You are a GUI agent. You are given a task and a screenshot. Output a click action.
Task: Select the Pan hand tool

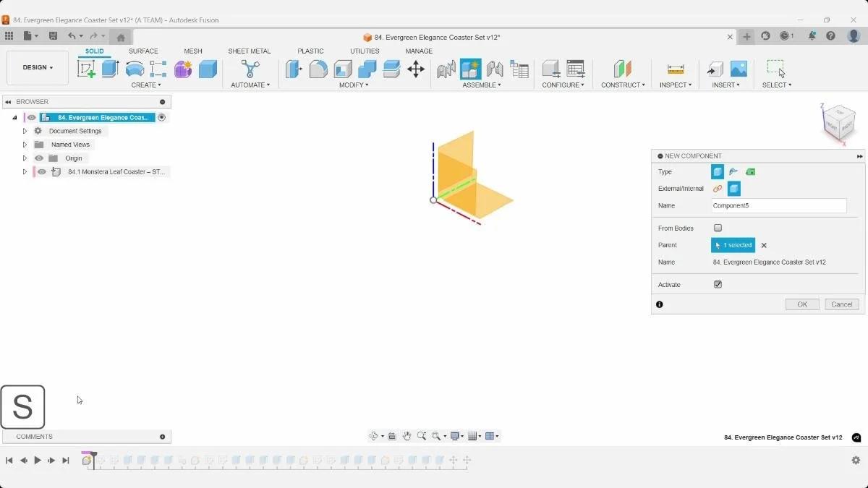[407, 436]
